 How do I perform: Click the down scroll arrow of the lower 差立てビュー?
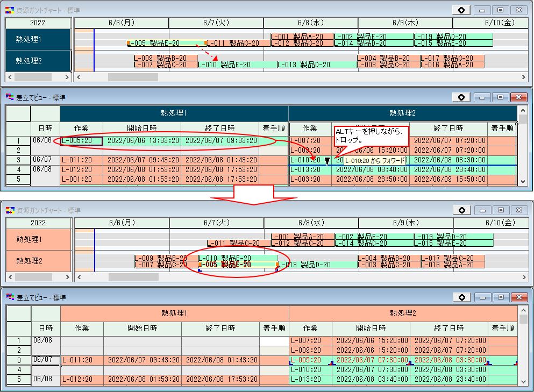(x=523, y=382)
